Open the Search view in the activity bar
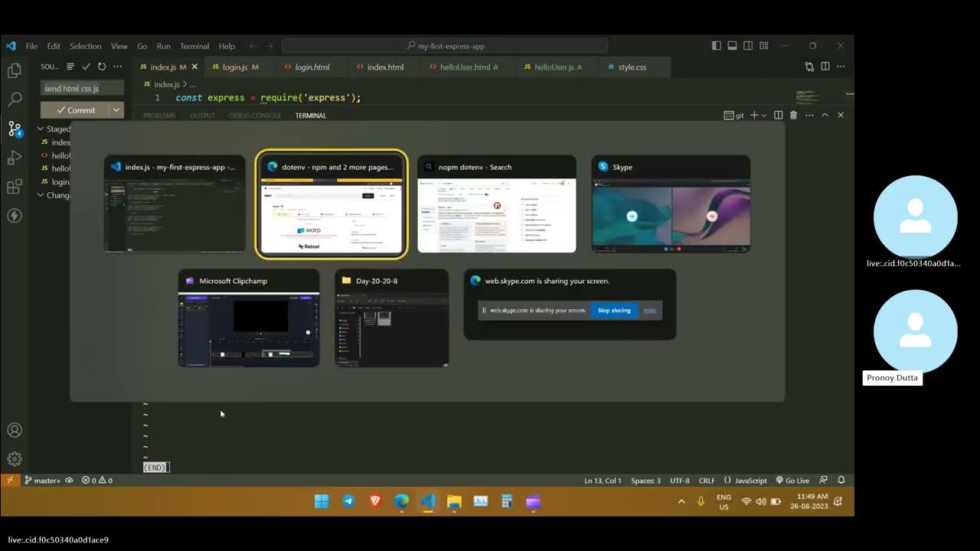Screen dimensions: 980x551 point(15,99)
